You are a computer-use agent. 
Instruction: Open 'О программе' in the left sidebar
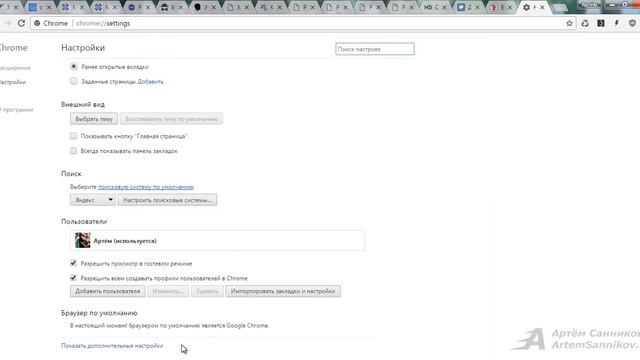coord(17,110)
